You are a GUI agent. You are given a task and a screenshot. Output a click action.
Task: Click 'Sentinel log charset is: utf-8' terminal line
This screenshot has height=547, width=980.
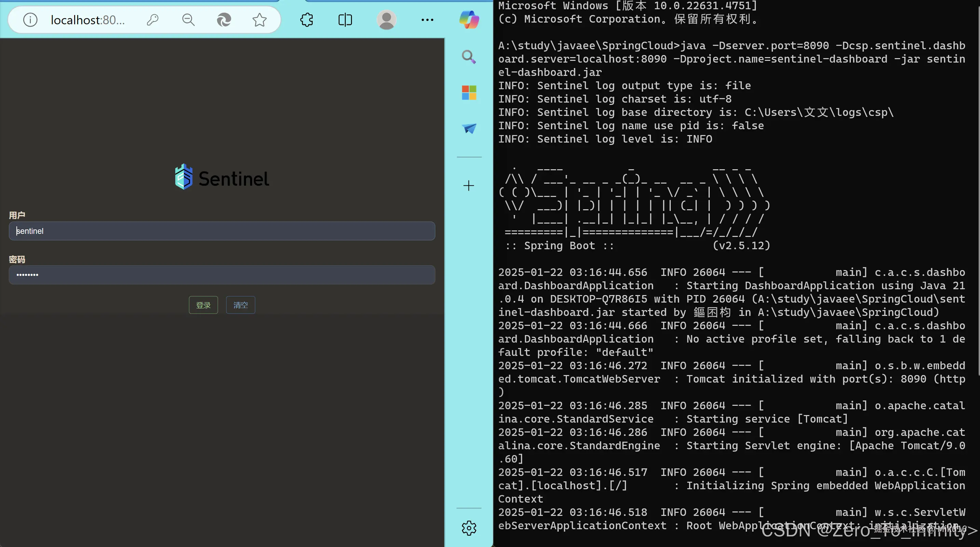(615, 99)
